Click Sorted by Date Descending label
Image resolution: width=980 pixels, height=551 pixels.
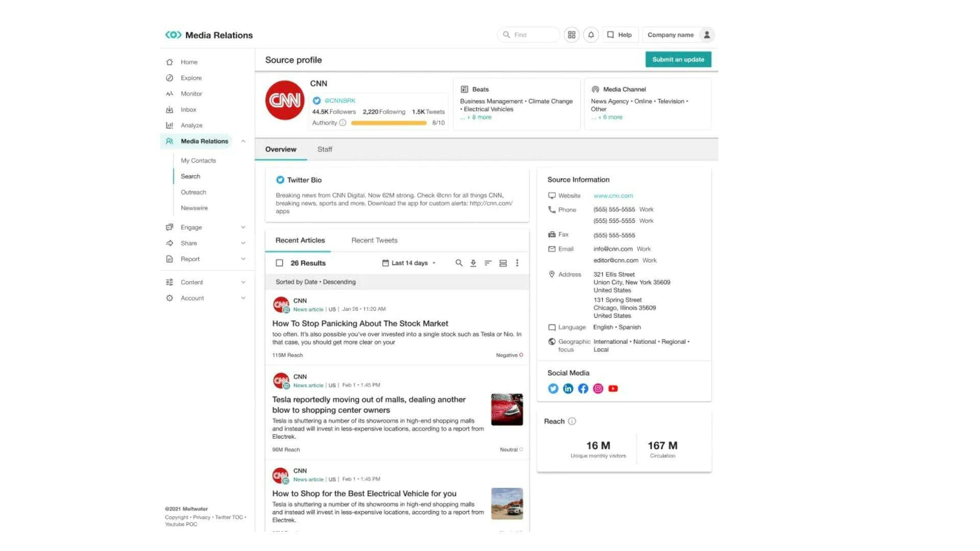click(315, 282)
